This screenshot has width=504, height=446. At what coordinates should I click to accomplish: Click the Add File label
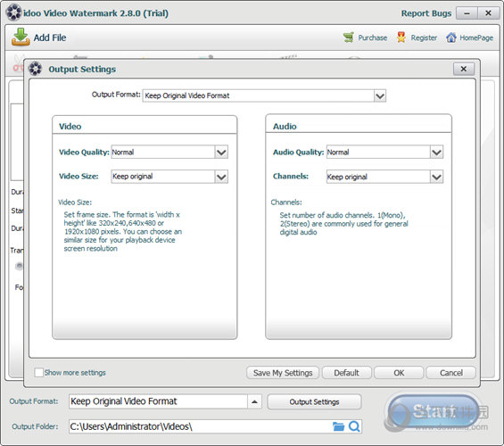point(50,37)
